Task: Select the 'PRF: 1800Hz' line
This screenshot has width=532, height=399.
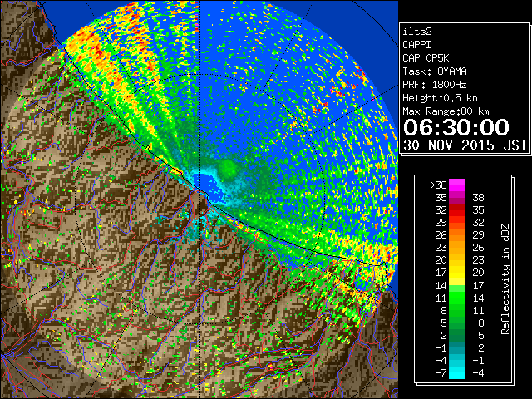Action: 435,85
